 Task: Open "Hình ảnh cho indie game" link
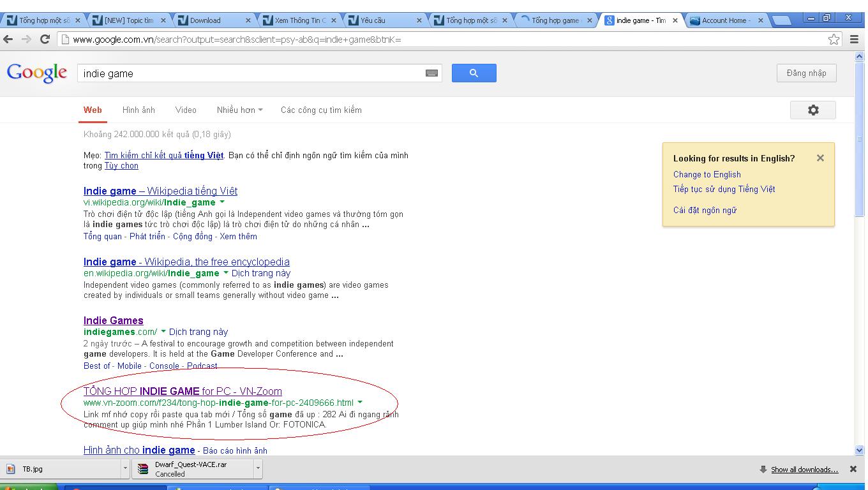[x=139, y=450]
